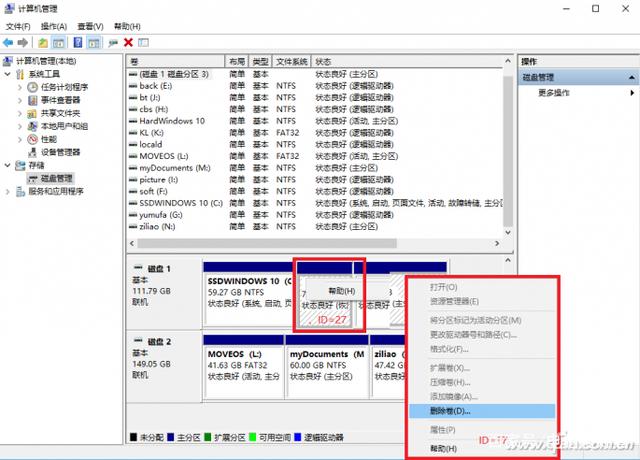This screenshot has height=460, width=640.
Task: Click the volume list scroll-down arrow
Action: (508, 233)
